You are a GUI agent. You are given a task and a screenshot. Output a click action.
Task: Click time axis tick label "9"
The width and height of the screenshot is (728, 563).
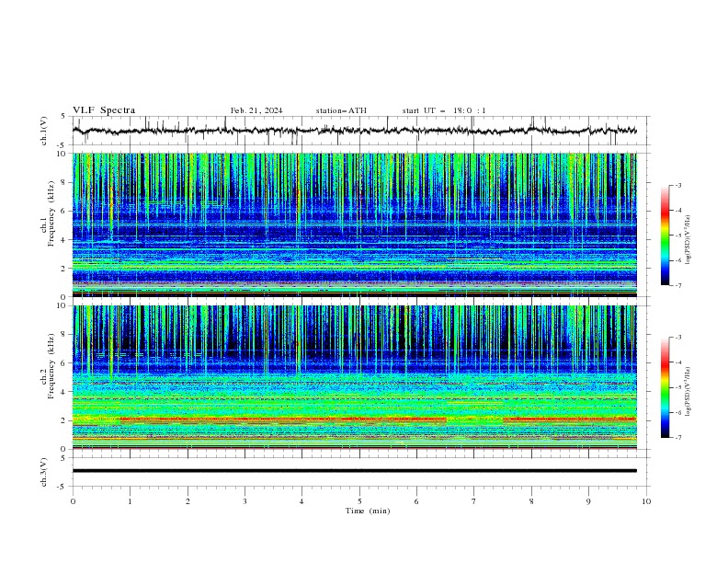pyautogui.click(x=588, y=501)
